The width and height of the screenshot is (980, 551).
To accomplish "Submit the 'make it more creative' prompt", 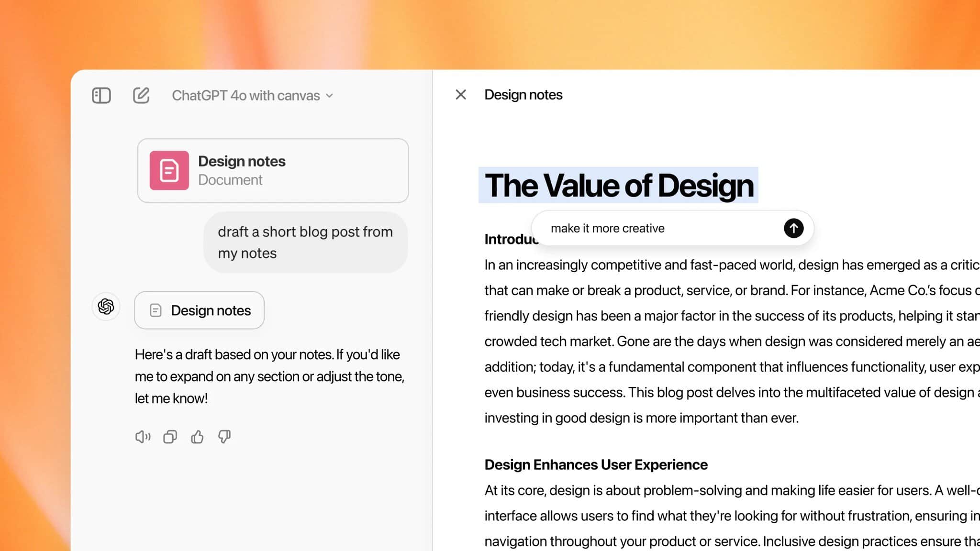I will point(793,228).
